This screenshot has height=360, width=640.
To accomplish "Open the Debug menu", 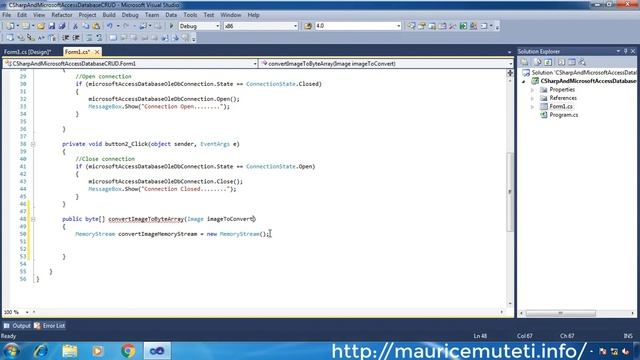I will pyautogui.click(x=130, y=15).
